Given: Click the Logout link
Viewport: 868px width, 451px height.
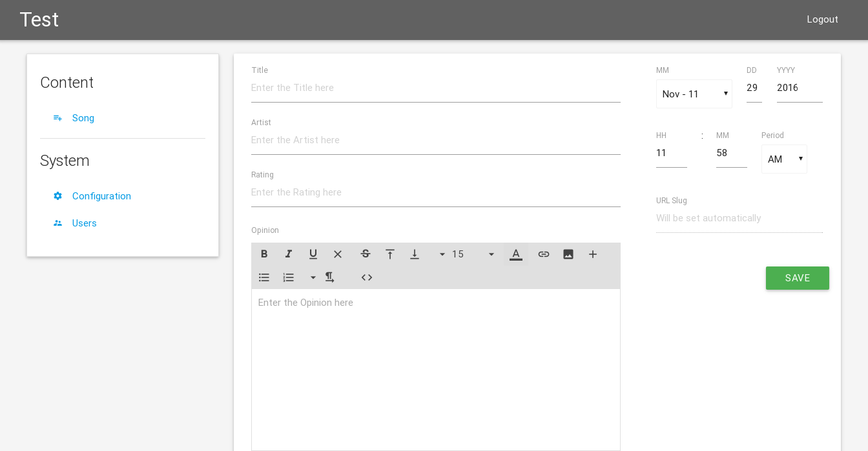Looking at the screenshot, I should [x=822, y=19].
